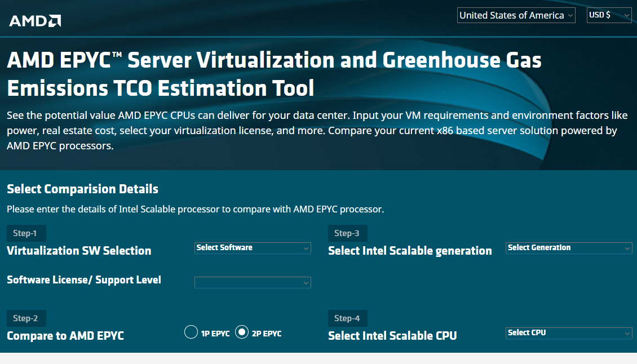637x364 pixels.
Task: Click the Step-3 badge
Action: coord(347,233)
